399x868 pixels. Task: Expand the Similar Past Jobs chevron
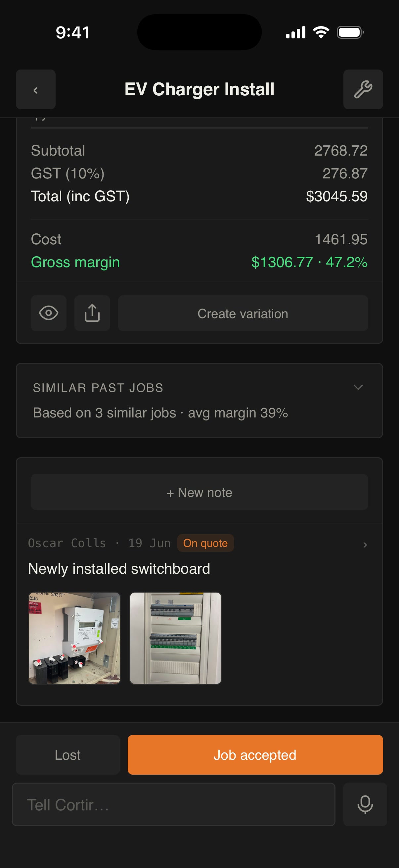(x=358, y=388)
